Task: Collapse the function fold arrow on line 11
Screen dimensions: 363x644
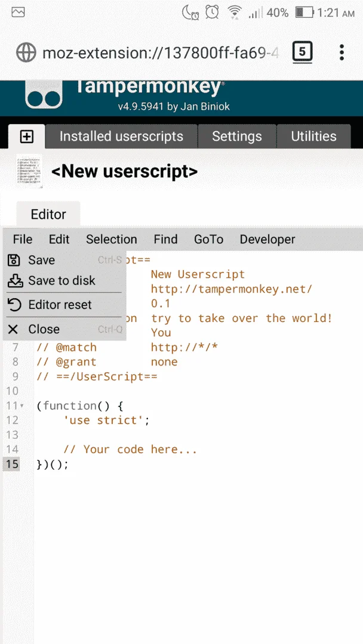Action: click(21, 406)
